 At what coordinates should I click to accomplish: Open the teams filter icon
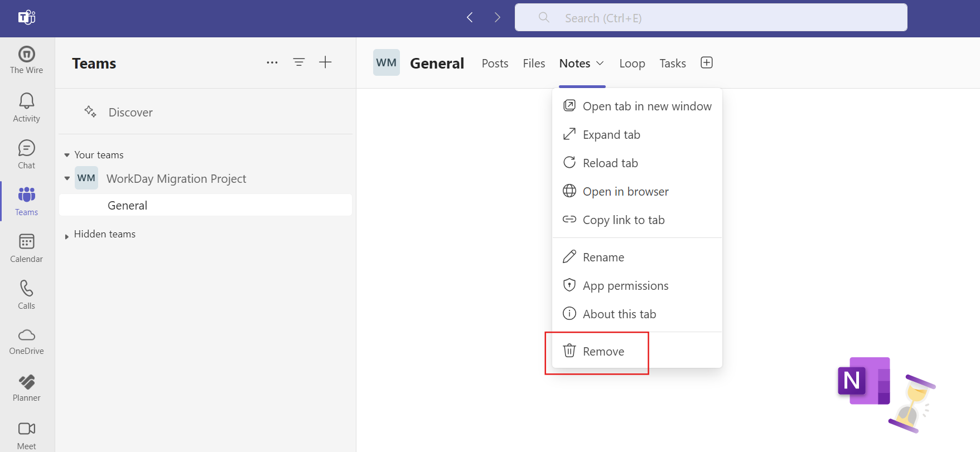299,62
